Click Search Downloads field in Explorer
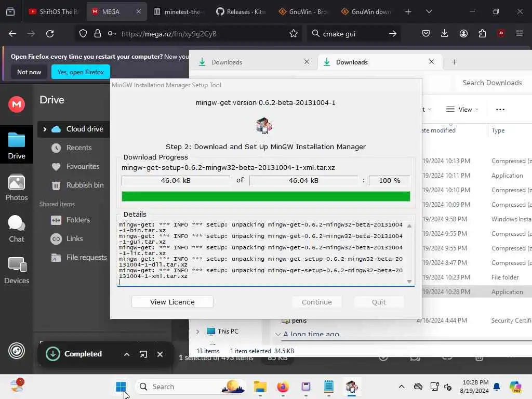Image resolution: width=532 pixels, height=399 pixels. 492,83
